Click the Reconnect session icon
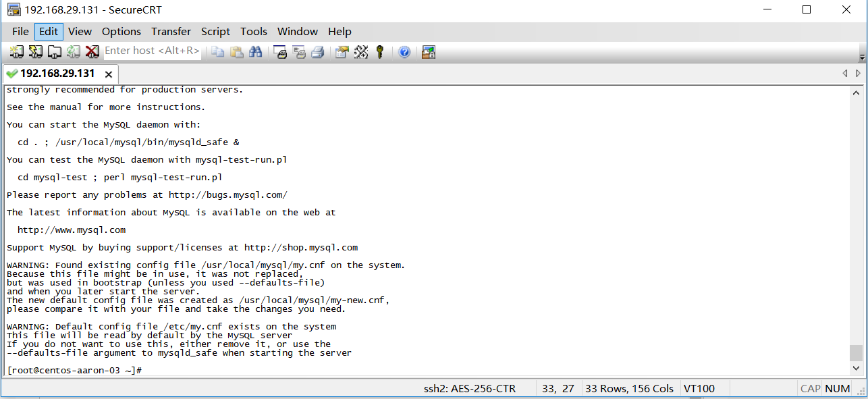868x399 pixels. [74, 51]
